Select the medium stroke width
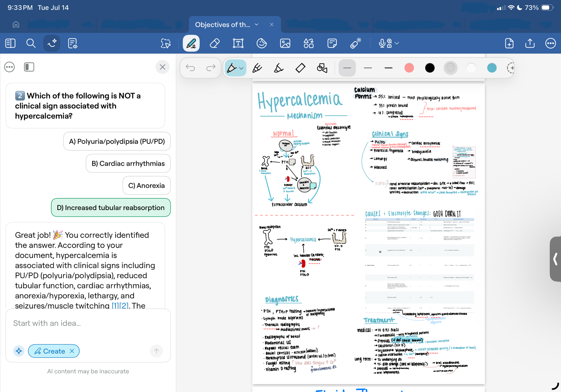 (x=368, y=68)
